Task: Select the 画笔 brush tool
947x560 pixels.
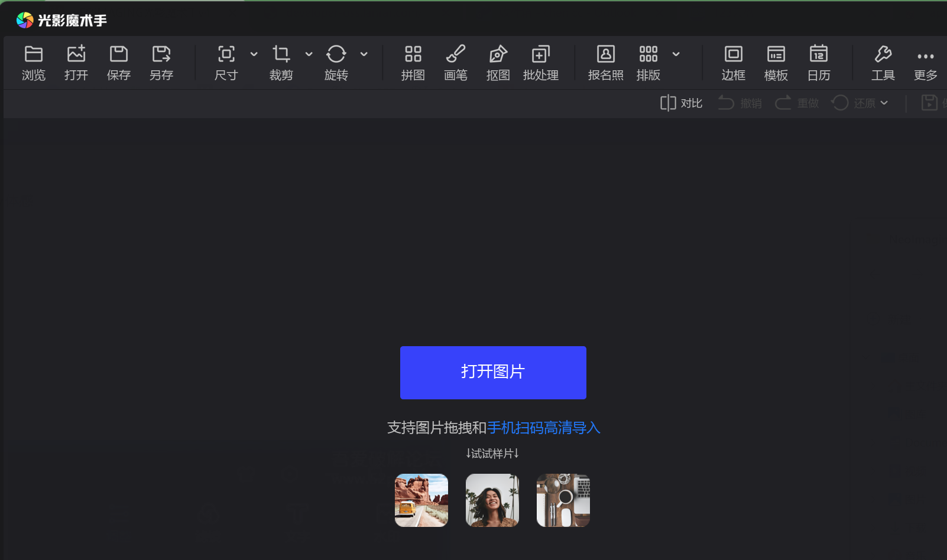Action: pos(456,62)
